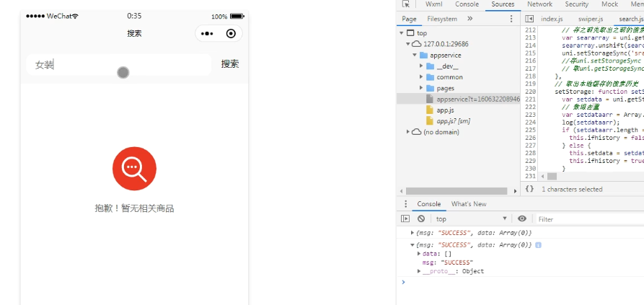Expand the (no domain) node

tap(408, 132)
